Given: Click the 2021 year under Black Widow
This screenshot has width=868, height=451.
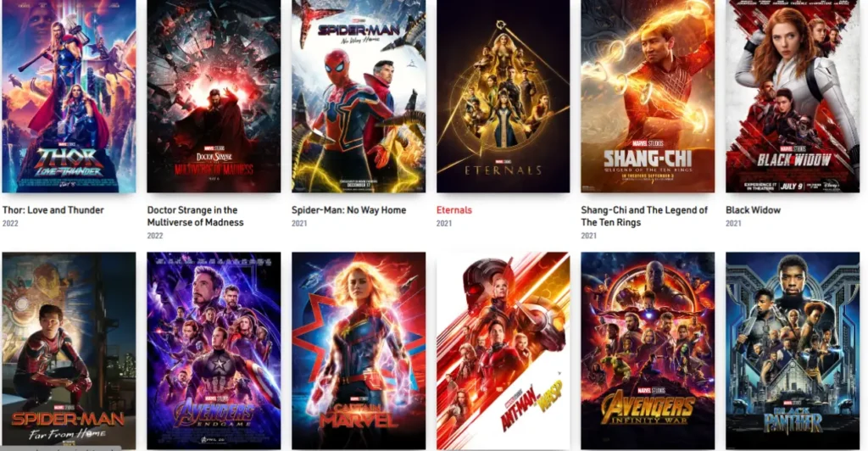Looking at the screenshot, I should click(x=733, y=224).
